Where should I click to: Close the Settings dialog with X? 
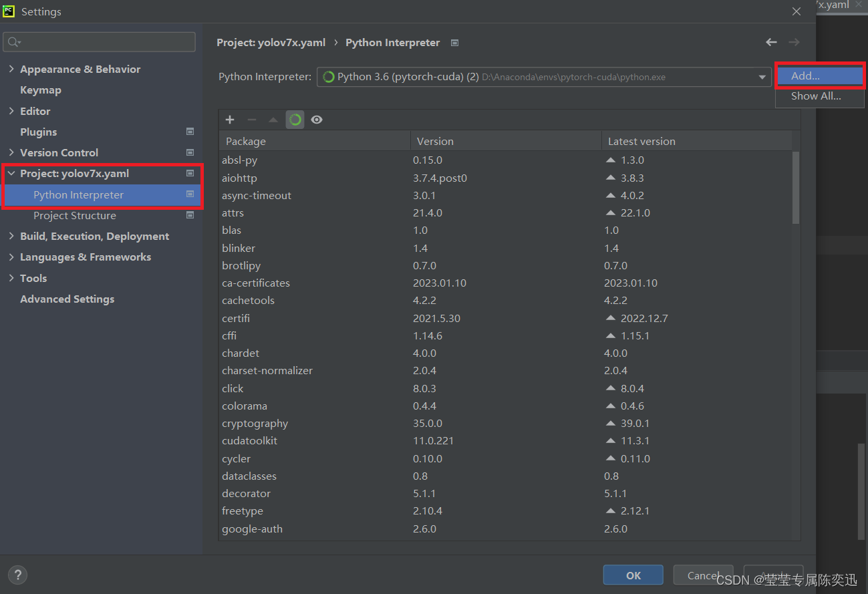796,11
